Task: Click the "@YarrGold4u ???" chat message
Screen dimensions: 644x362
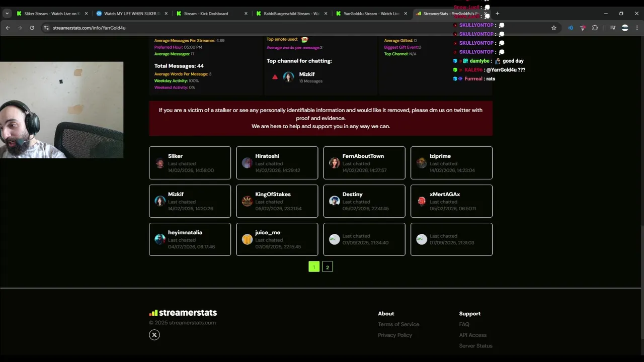Action: [506, 70]
